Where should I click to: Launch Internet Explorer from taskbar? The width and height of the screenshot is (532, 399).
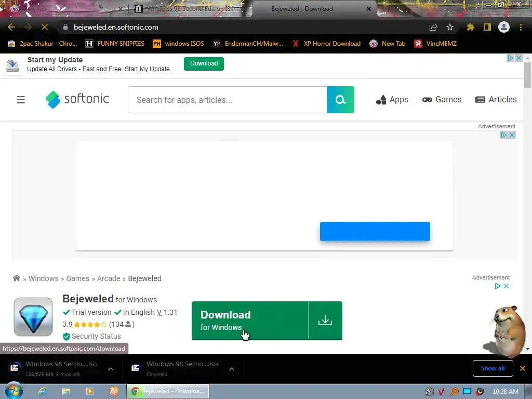coord(42,391)
